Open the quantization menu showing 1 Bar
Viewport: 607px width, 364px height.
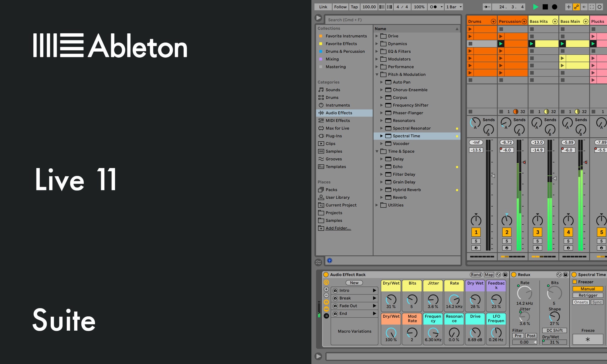[x=453, y=7]
